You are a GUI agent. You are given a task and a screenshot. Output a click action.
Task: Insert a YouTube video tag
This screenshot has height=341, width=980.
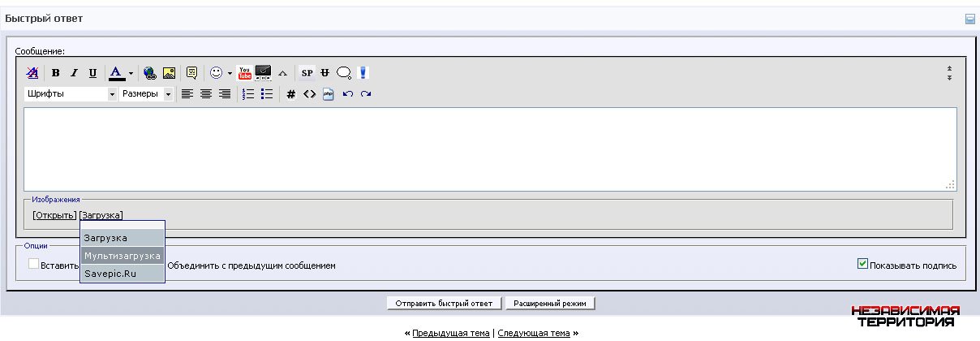(x=244, y=73)
